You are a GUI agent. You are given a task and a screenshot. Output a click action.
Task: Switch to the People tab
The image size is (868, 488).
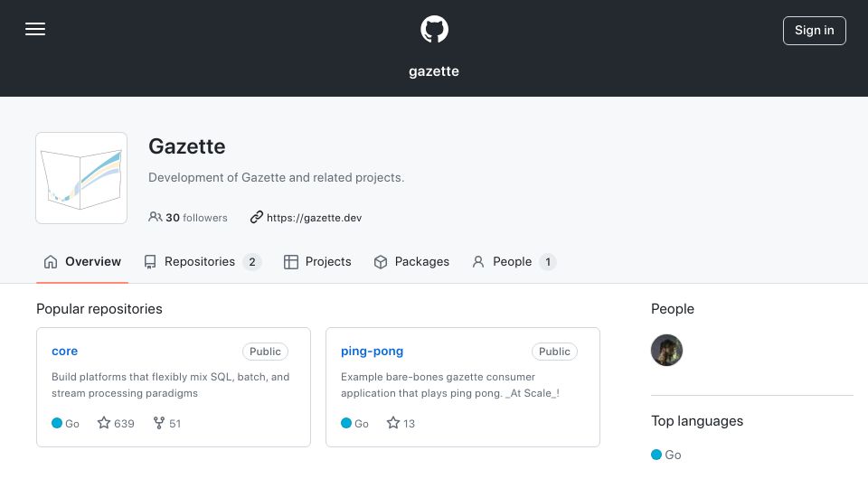tap(514, 262)
